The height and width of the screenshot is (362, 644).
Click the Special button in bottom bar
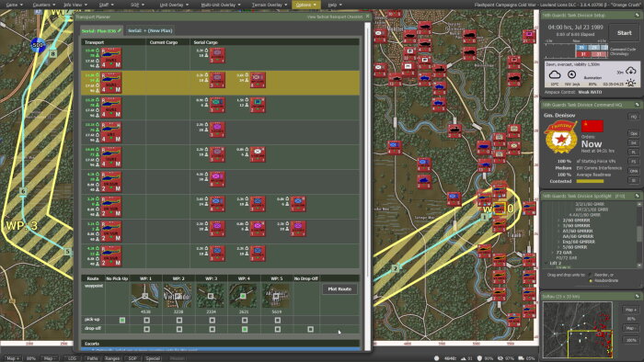tap(153, 358)
